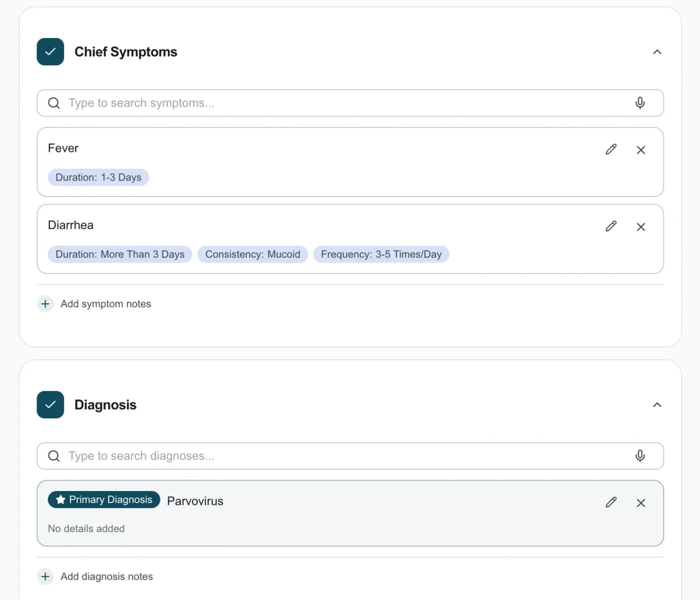Click the magnifier icon in diagnoses search
The image size is (700, 600).
pos(54,456)
